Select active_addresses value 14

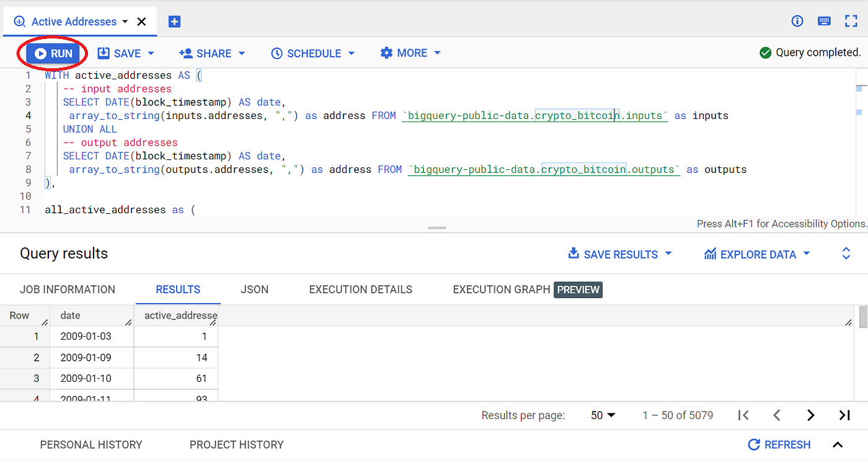coord(176,357)
